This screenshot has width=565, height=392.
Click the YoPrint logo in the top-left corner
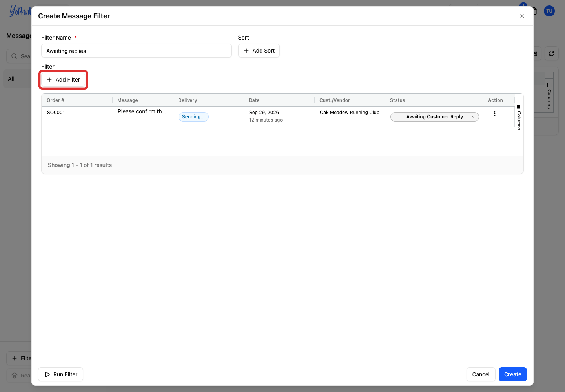[x=20, y=11]
